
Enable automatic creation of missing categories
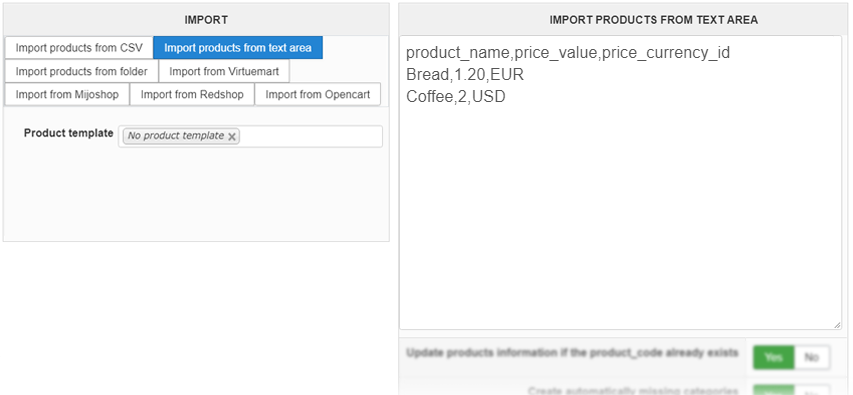coord(774,391)
